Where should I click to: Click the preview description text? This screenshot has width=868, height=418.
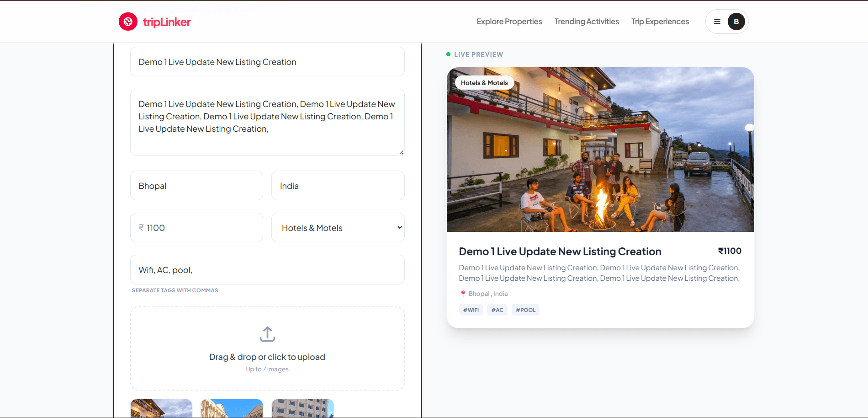tap(599, 273)
